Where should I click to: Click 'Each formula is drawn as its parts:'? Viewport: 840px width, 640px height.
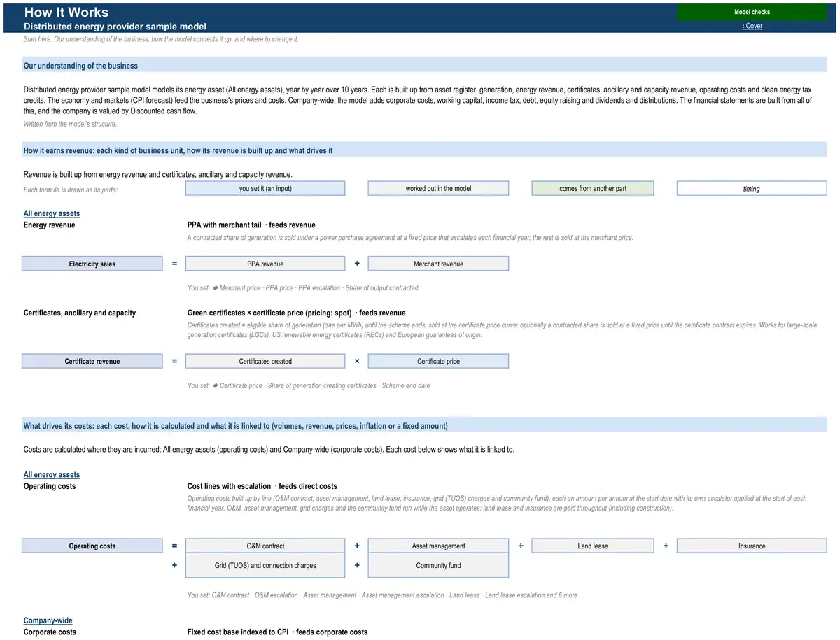71,189
